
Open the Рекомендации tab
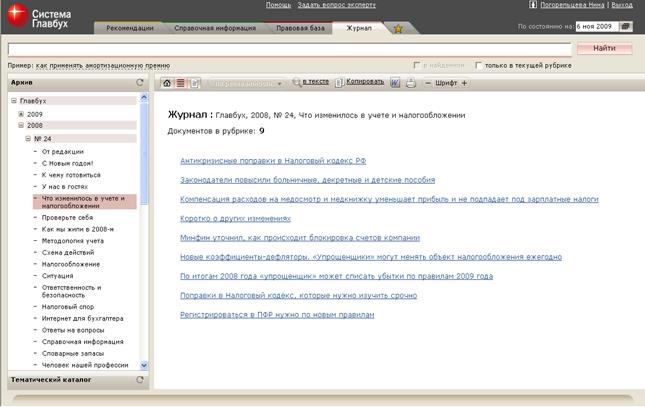pos(130,28)
